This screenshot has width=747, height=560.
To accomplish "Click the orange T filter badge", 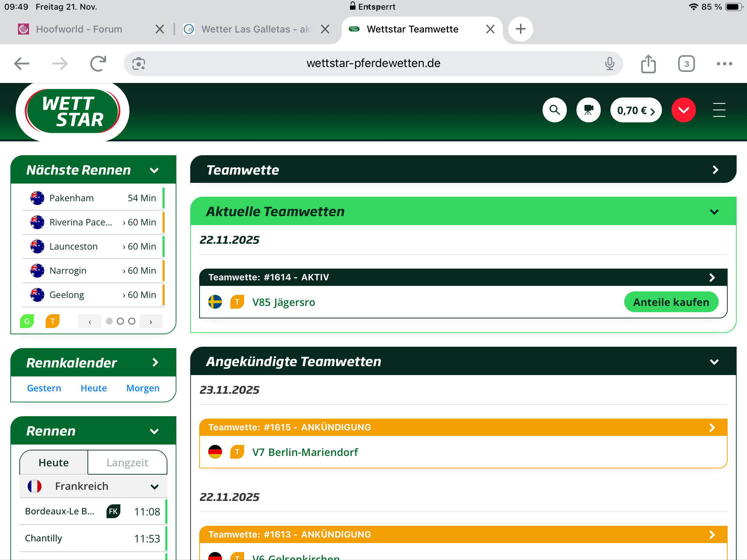I will (53, 321).
